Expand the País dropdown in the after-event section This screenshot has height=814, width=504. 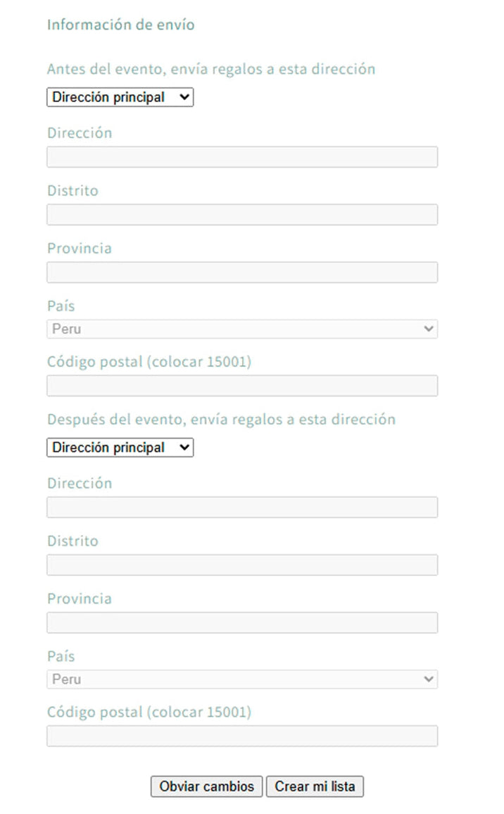tap(241, 680)
